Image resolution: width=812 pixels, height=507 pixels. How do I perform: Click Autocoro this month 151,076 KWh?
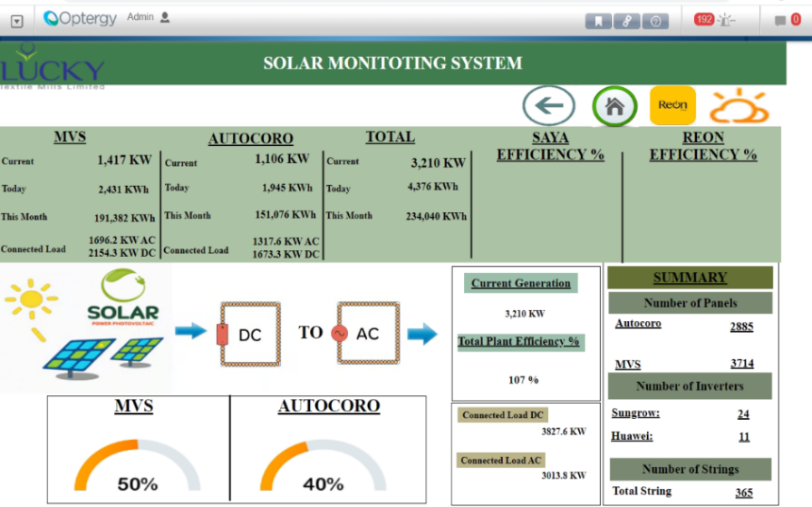[x=285, y=215]
